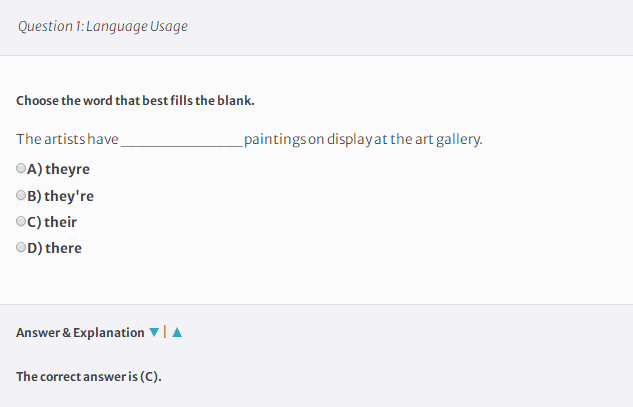Click the 'there' answer label
Screen dimensions: 633x407
click(x=54, y=248)
